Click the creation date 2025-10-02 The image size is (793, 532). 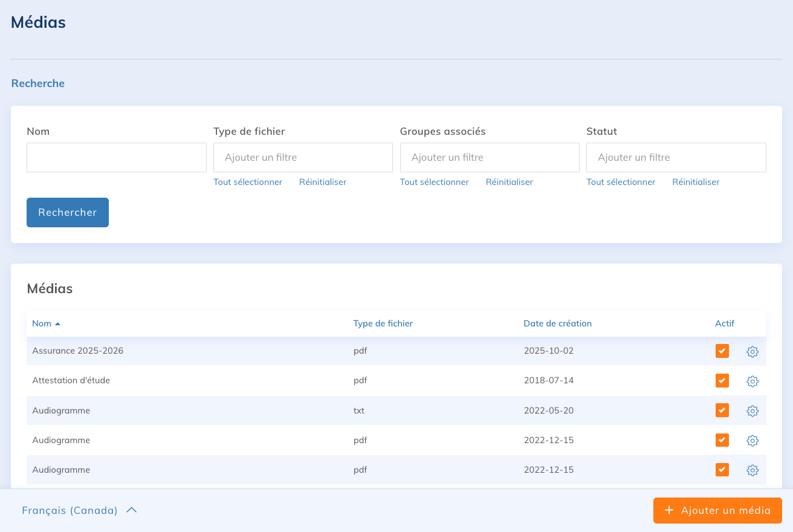tap(549, 351)
